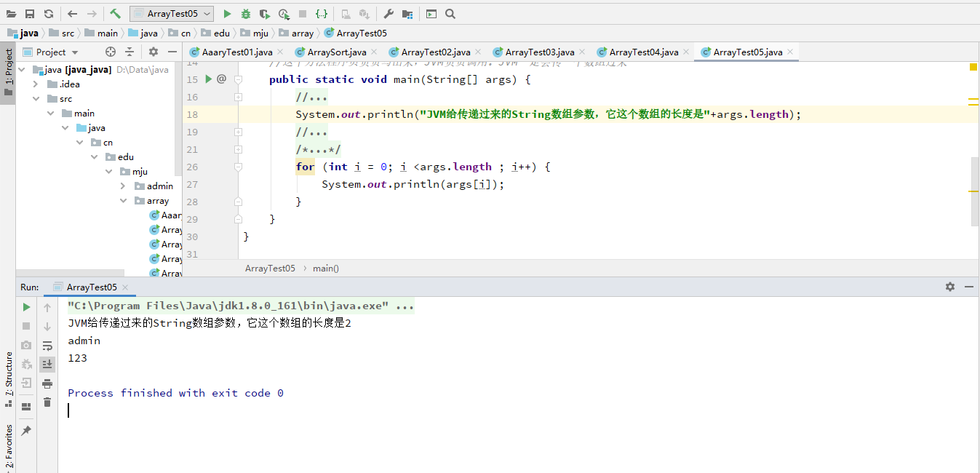Open the print icon in Run panel

pos(47,383)
